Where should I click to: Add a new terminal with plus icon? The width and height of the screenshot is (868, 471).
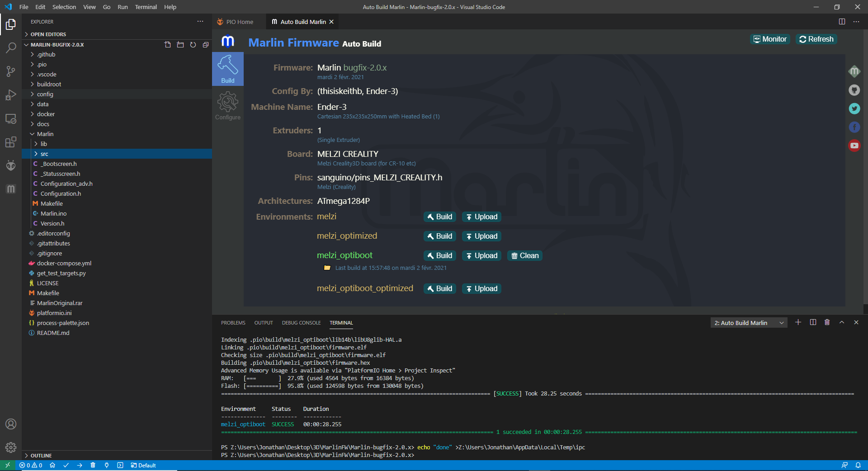pyautogui.click(x=798, y=322)
